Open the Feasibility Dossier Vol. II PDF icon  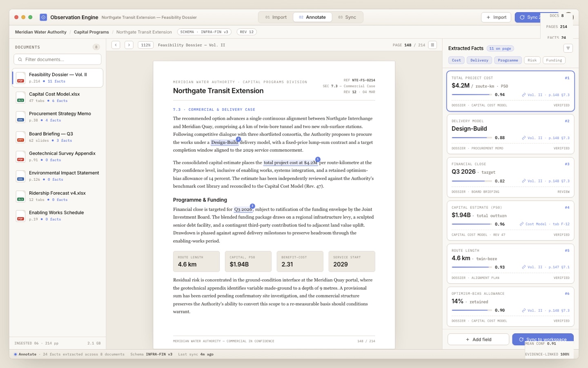(x=20, y=78)
